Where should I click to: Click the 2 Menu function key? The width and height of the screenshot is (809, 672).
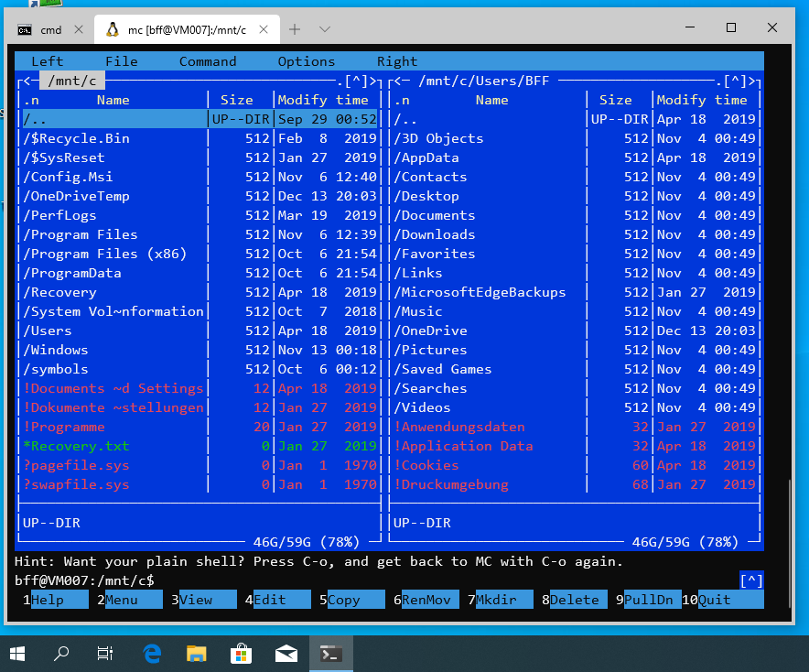[x=130, y=600]
